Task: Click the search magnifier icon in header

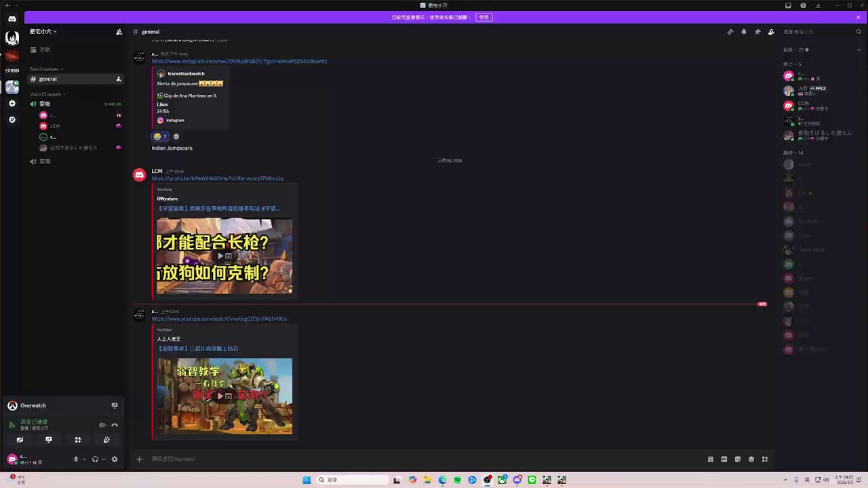Action: (x=859, y=32)
